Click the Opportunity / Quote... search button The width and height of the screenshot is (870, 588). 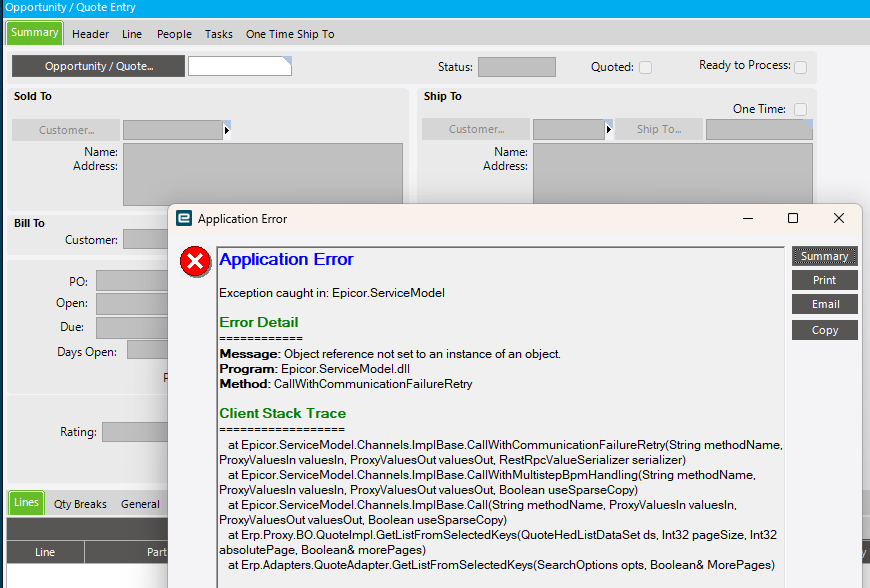tap(99, 66)
